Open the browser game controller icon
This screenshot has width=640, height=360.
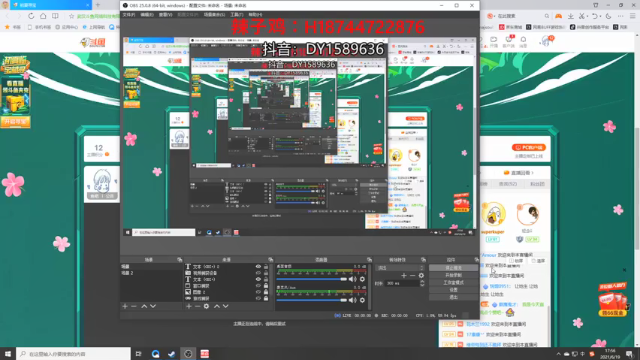[x=558, y=16]
